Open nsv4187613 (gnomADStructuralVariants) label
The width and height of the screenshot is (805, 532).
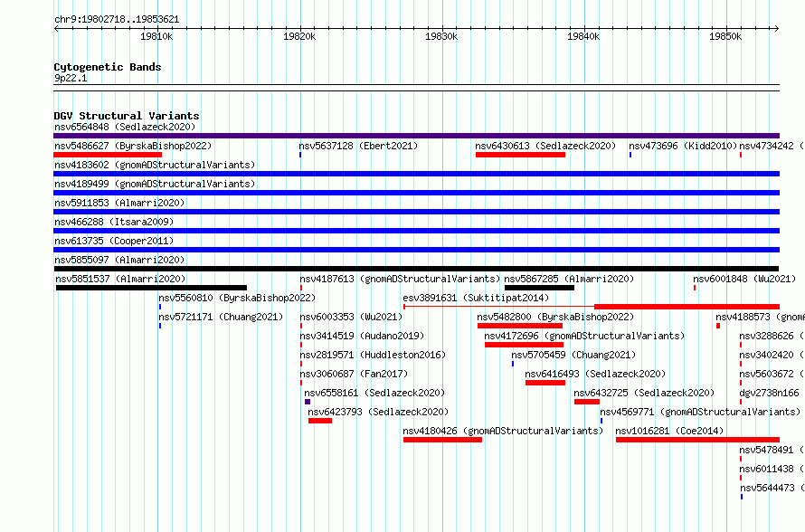point(400,279)
